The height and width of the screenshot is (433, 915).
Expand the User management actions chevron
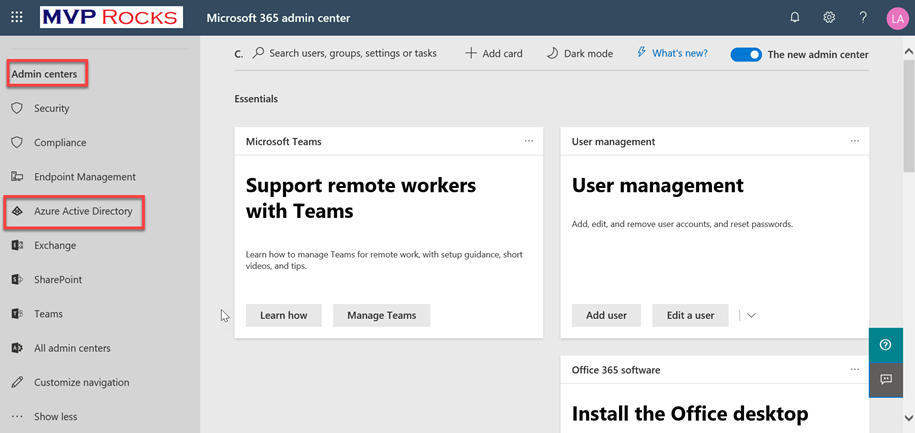(x=752, y=315)
